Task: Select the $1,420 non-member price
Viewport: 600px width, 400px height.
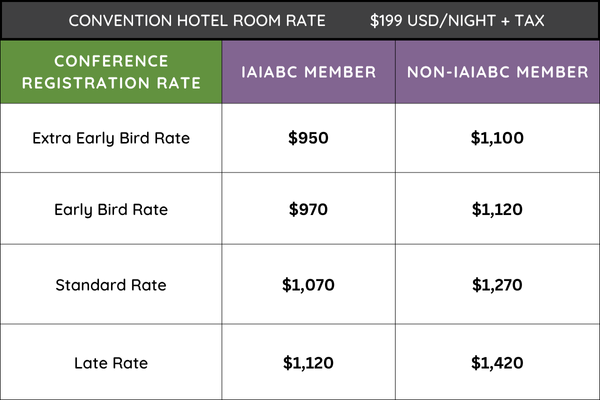Action: coord(497,361)
